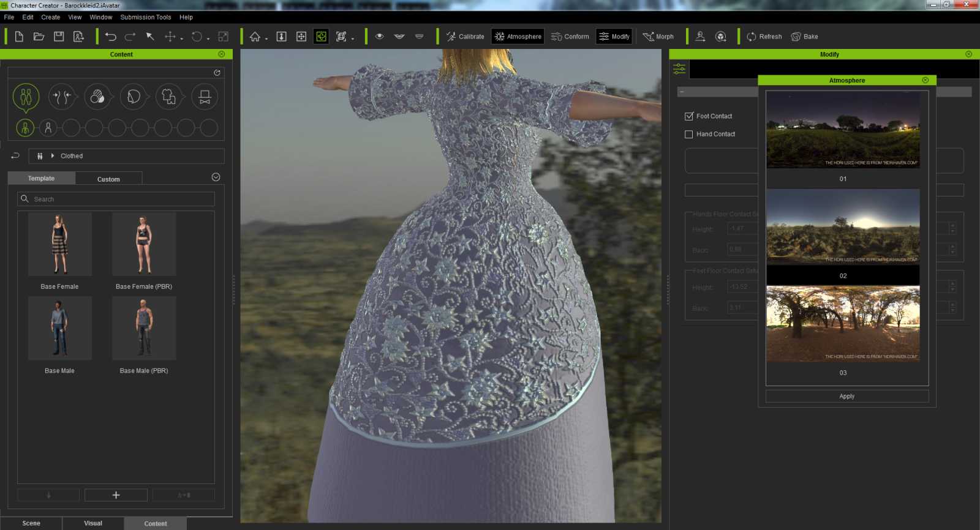
Task: Click the send character to iClone icon
Action: [x=701, y=37]
